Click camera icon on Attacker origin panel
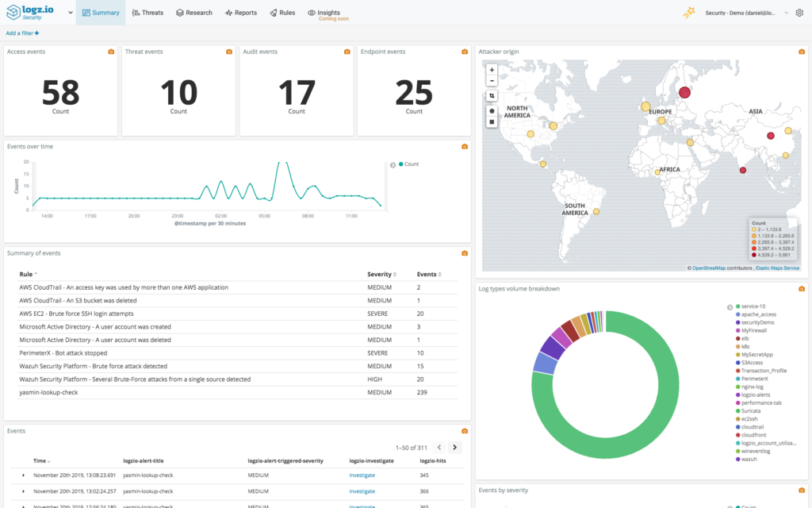 click(x=802, y=52)
